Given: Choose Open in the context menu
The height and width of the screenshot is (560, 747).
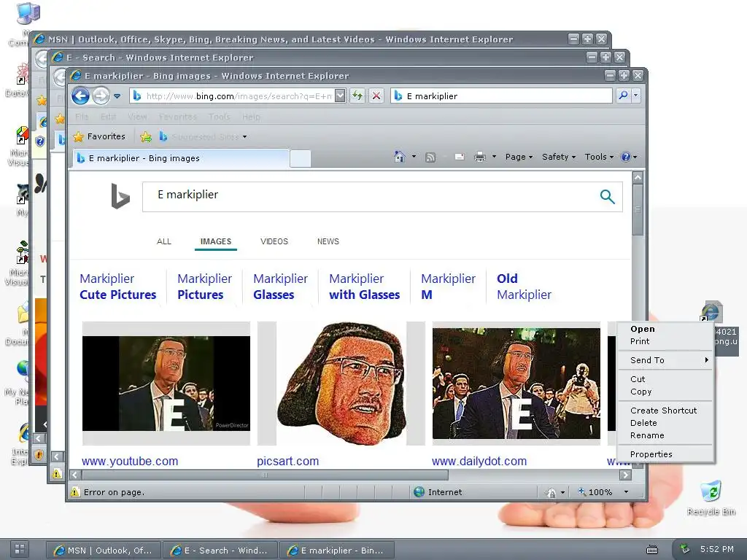Looking at the screenshot, I should [x=665, y=329].
